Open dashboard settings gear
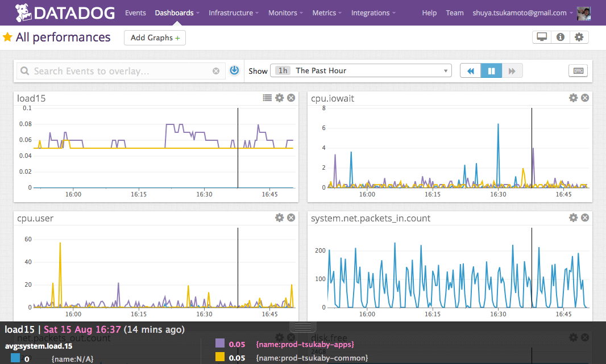The height and width of the screenshot is (364, 606). coord(579,37)
